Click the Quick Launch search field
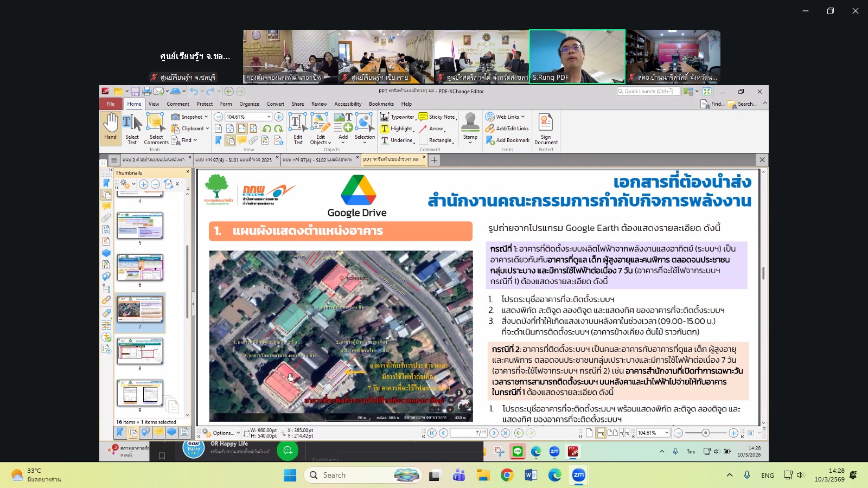 pyautogui.click(x=648, y=92)
